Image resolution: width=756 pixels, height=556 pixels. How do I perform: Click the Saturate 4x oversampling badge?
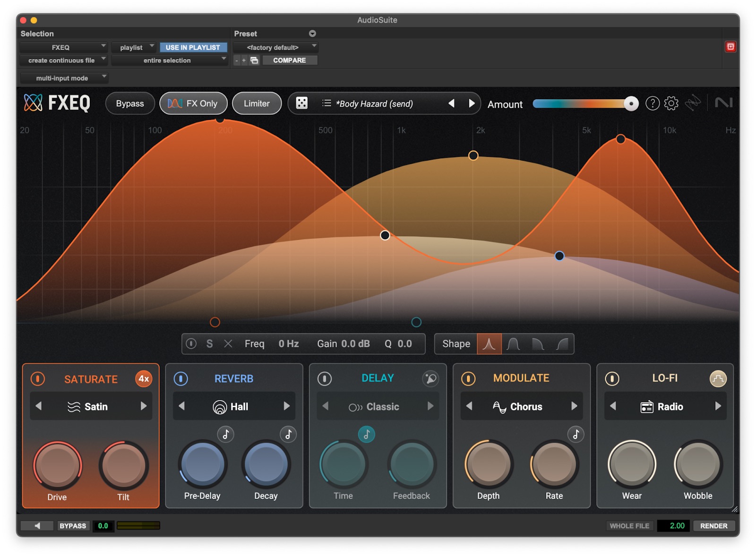tap(144, 378)
